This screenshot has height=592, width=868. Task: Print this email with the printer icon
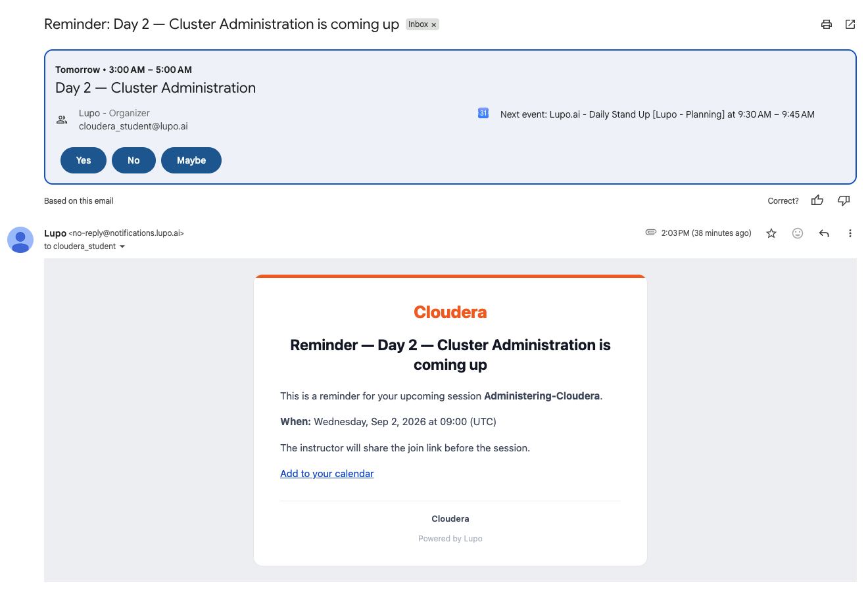tap(827, 24)
